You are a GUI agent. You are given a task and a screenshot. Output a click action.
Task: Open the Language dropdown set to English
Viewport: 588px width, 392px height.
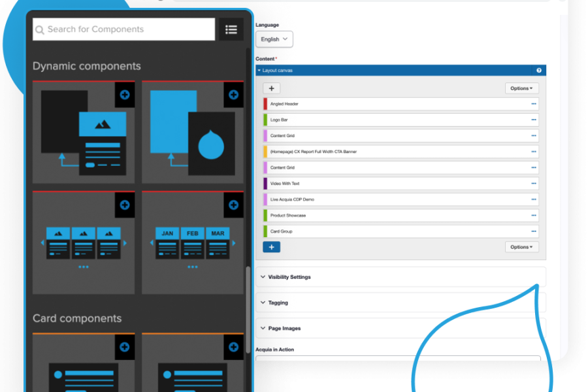(x=274, y=39)
